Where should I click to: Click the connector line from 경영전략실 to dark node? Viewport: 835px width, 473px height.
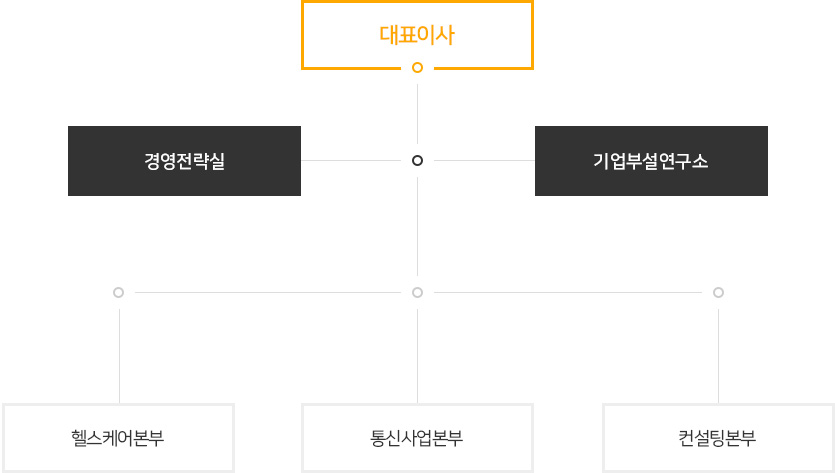[x=351, y=160]
